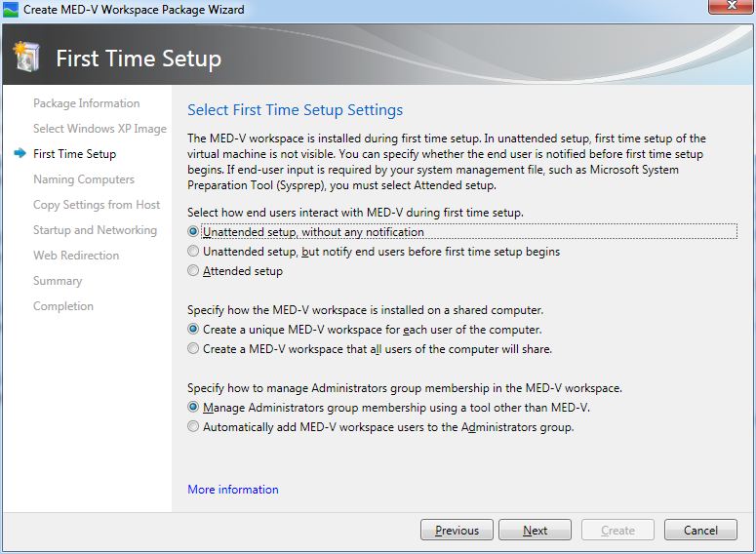This screenshot has width=756, height=554.
Task: Jump to Naming Computers step
Action: point(84,179)
